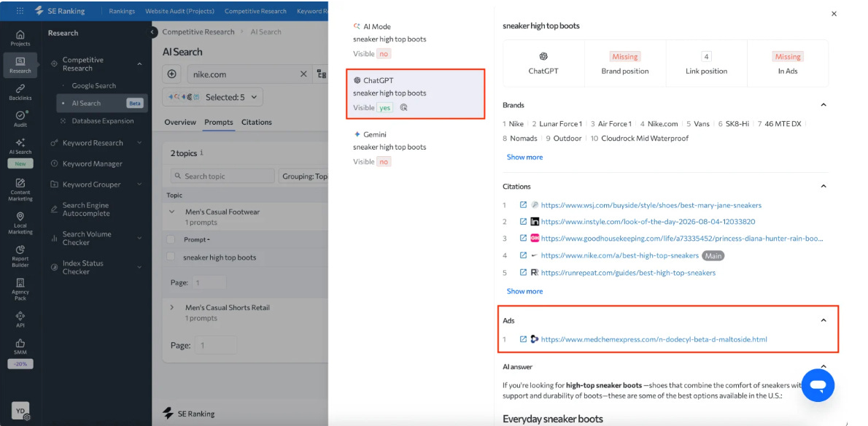Open Competitive Research in top navigation
Viewport: 868px width, 426px height.
tap(256, 11)
